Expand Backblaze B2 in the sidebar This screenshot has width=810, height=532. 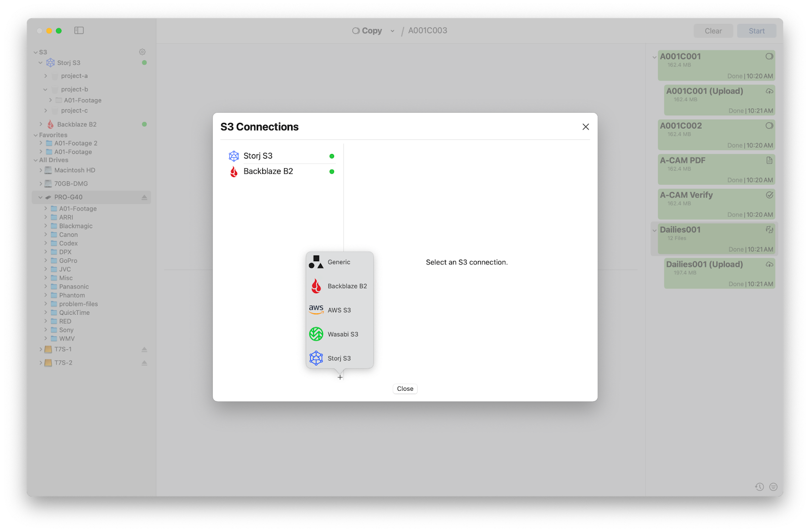[x=40, y=124]
